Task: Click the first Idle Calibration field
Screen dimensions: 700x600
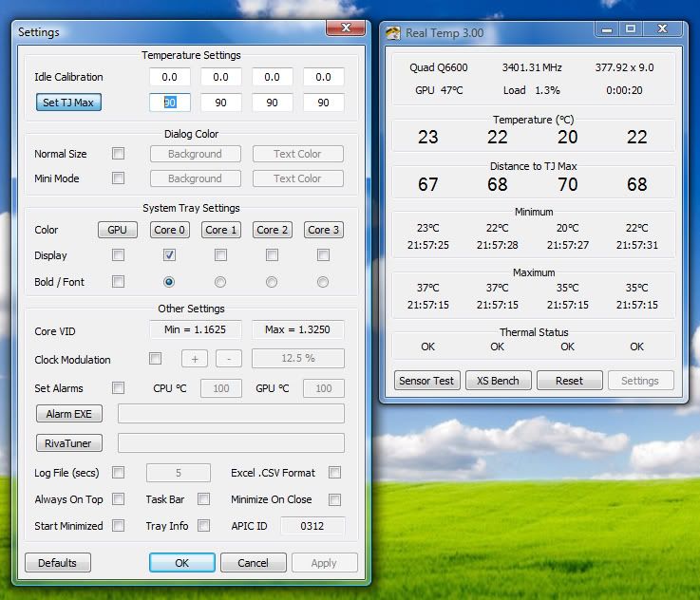Action: [x=170, y=77]
